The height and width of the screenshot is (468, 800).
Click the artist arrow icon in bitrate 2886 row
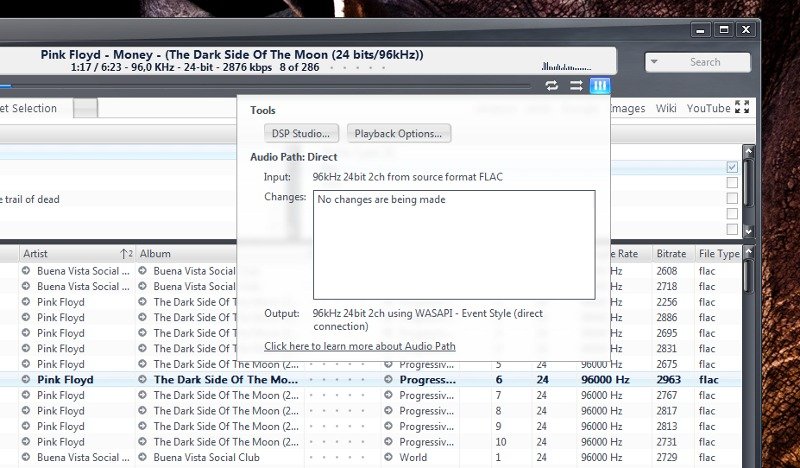[x=26, y=317]
